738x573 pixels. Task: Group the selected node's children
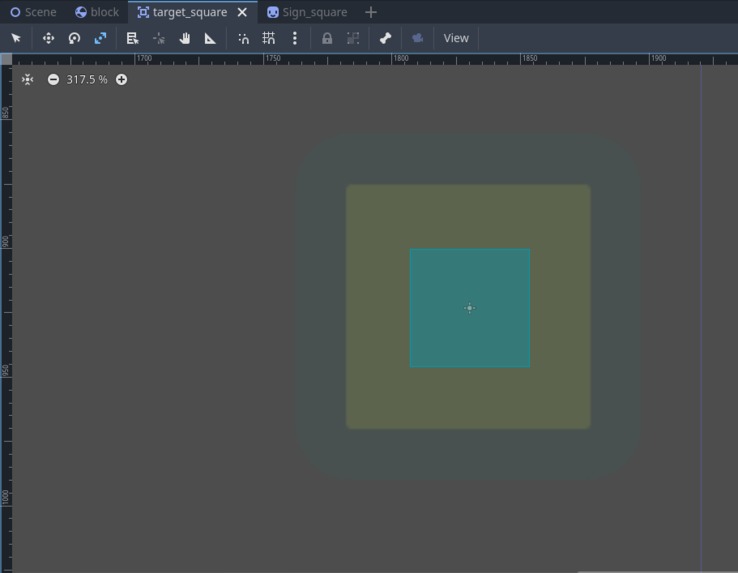pyautogui.click(x=353, y=38)
